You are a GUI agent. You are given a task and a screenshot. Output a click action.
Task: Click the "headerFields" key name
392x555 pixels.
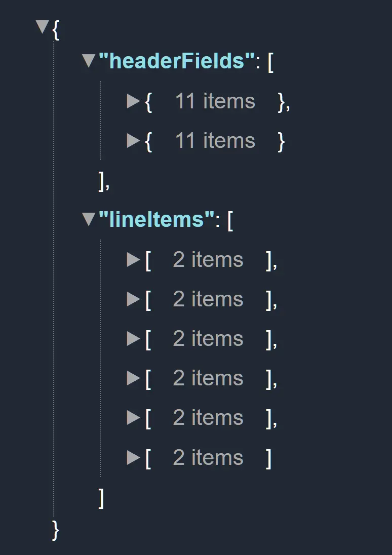(176, 61)
